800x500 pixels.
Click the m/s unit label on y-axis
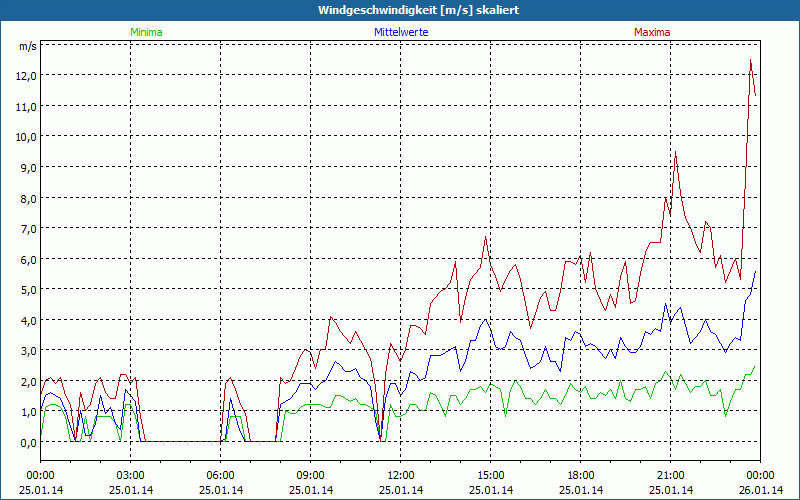(28, 46)
